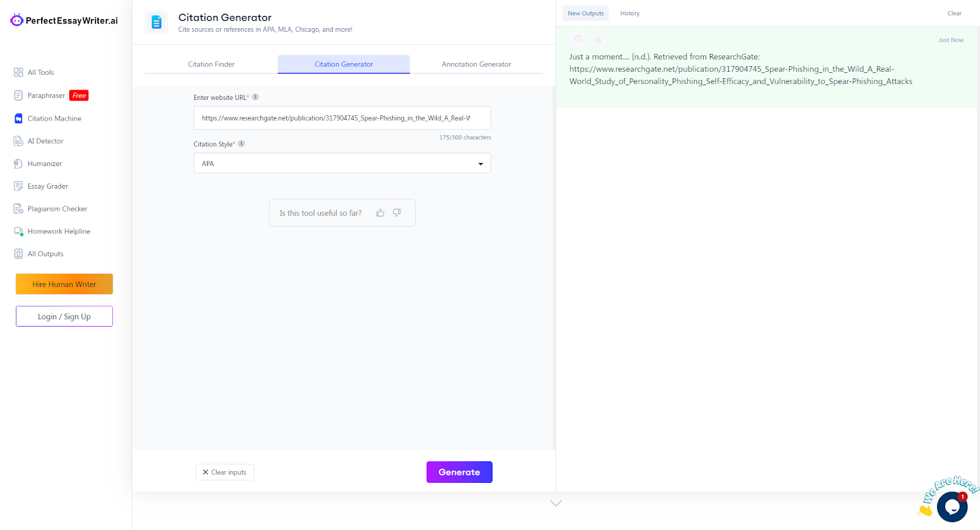Click the info icon beside Enter website URL

click(255, 97)
